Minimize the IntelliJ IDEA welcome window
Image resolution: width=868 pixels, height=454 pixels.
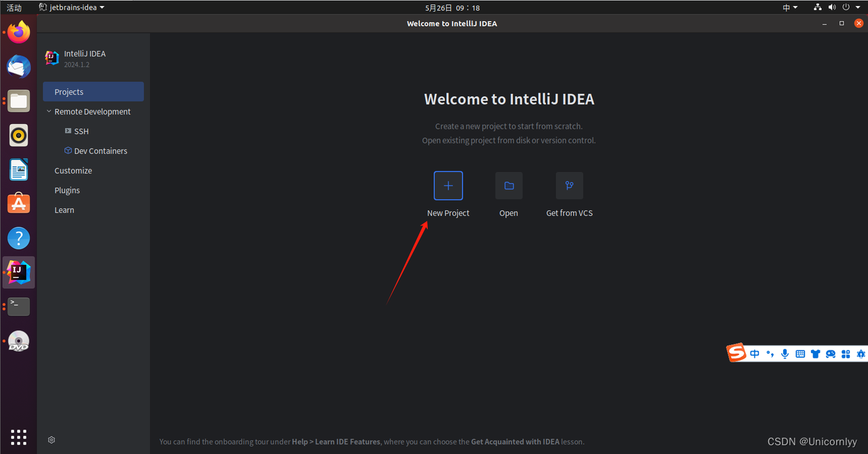click(825, 23)
